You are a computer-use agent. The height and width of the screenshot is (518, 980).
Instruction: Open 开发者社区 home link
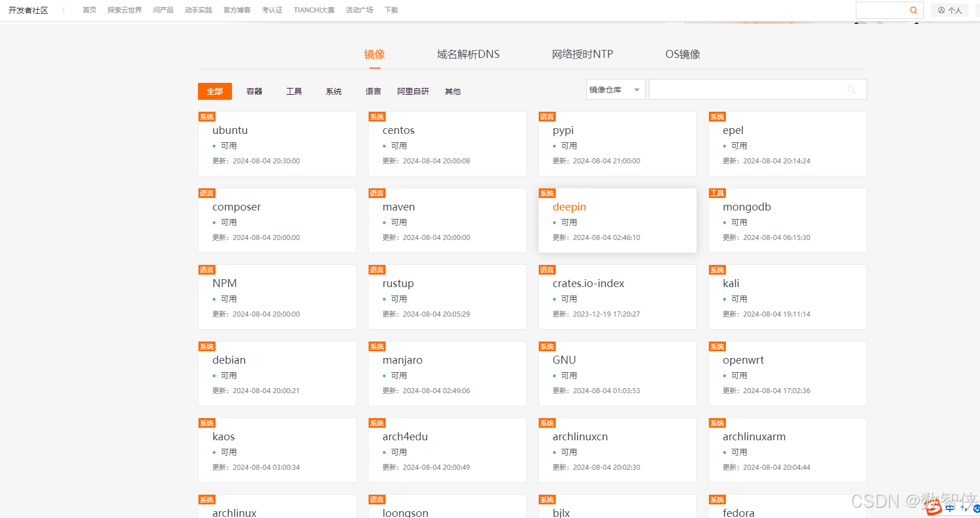[28, 10]
